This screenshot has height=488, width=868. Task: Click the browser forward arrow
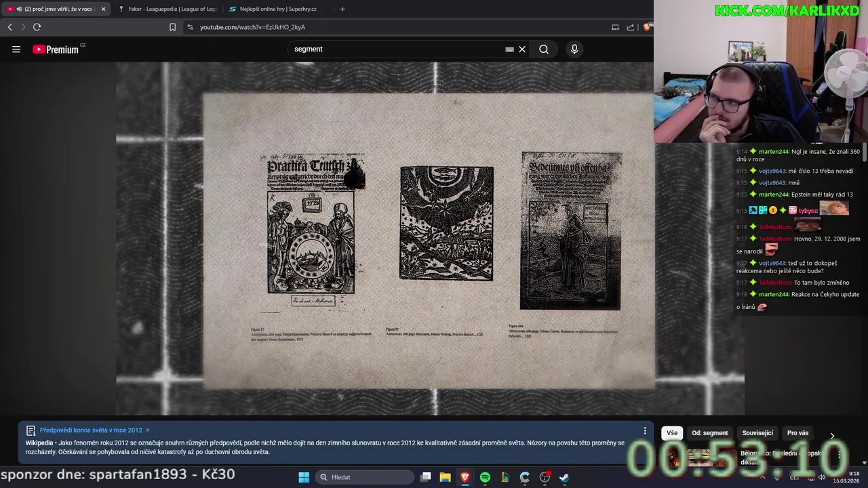coord(23,27)
